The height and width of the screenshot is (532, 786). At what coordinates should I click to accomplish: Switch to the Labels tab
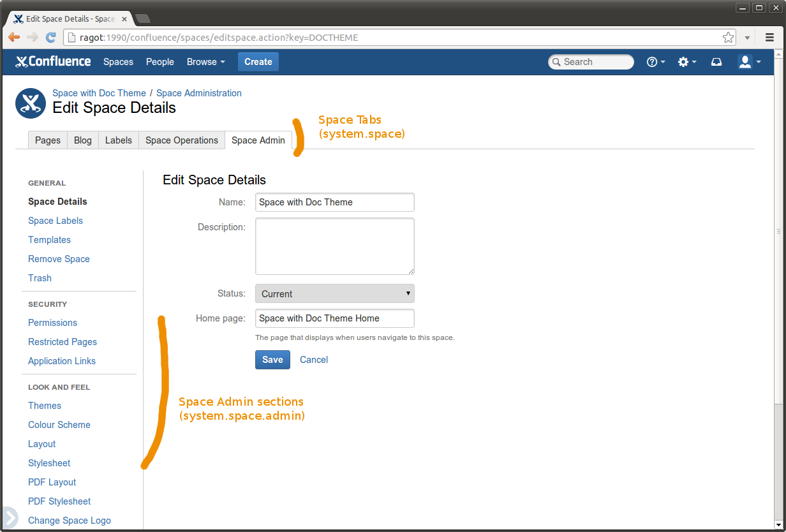pyautogui.click(x=118, y=140)
